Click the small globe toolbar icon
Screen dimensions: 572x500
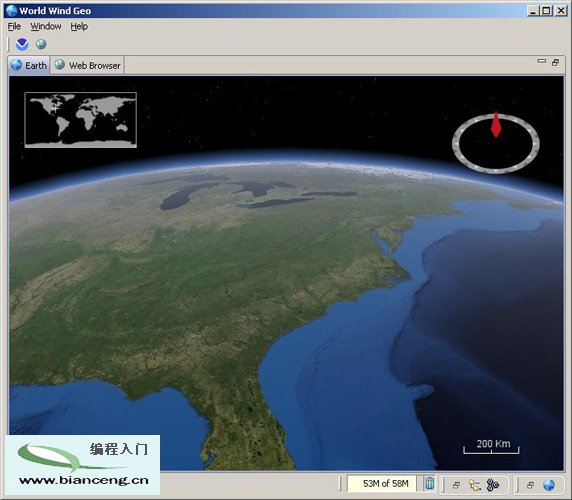click(x=41, y=44)
